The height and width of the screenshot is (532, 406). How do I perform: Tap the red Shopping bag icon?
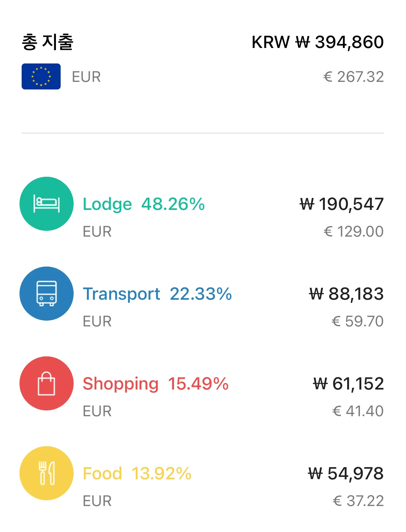point(47,383)
